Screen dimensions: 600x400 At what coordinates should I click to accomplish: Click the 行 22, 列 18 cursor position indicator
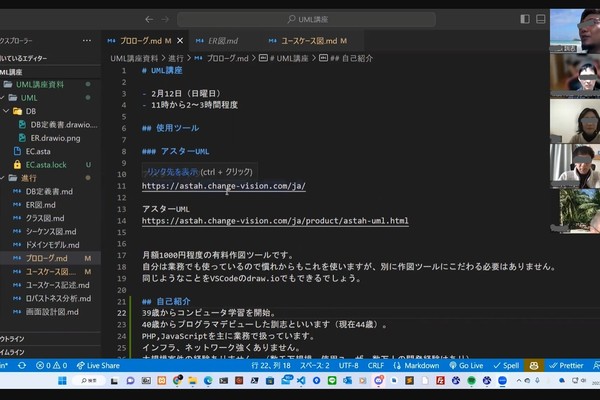pos(271,366)
